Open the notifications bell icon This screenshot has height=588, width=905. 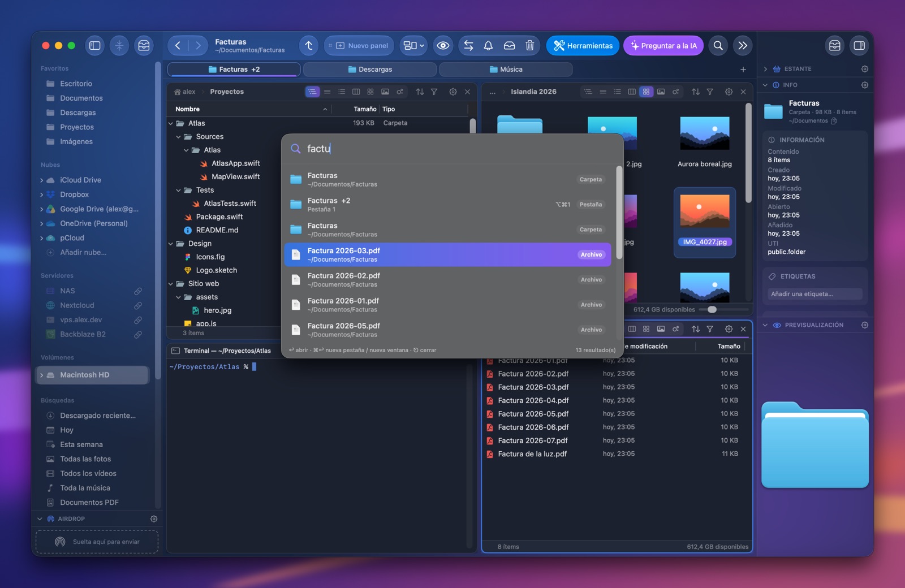point(488,46)
